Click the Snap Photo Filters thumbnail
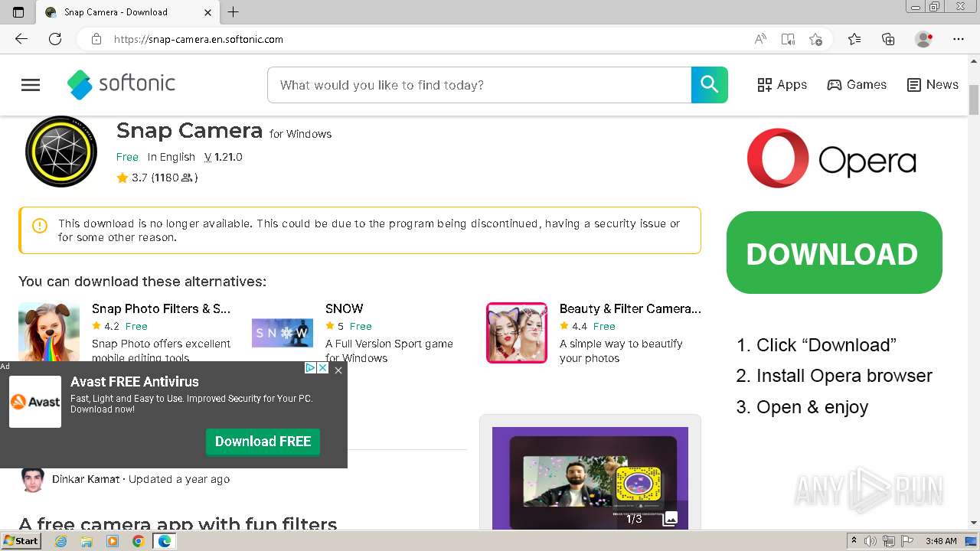980x551 pixels. tap(49, 333)
